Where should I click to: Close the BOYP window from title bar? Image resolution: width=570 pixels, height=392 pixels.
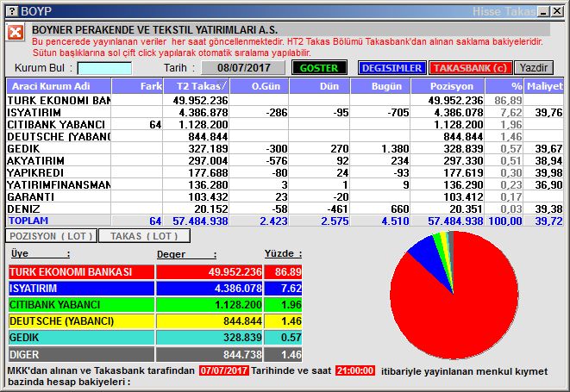point(557,11)
